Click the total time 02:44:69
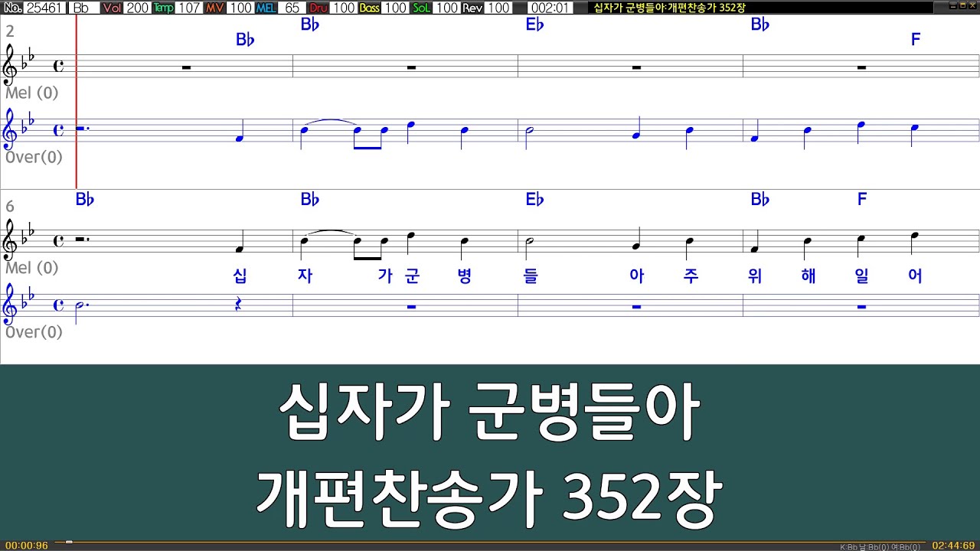 click(x=953, y=546)
